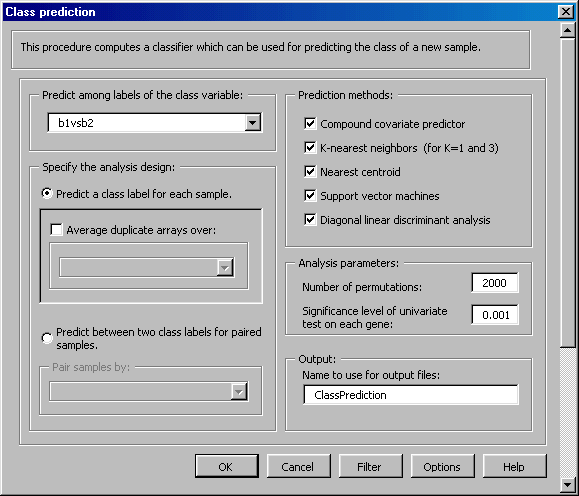Click the output files name field
The height and width of the screenshot is (496, 579).
coord(411,395)
